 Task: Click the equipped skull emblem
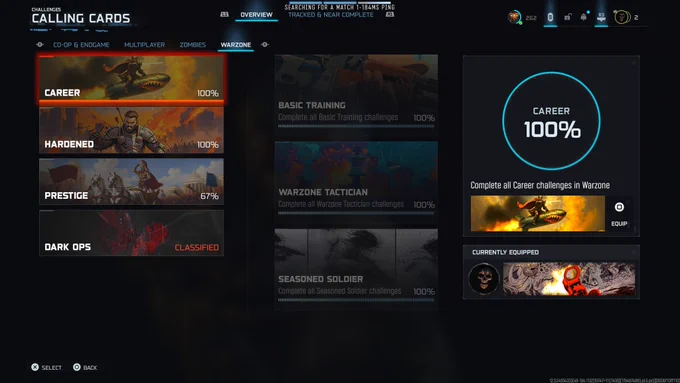click(484, 278)
